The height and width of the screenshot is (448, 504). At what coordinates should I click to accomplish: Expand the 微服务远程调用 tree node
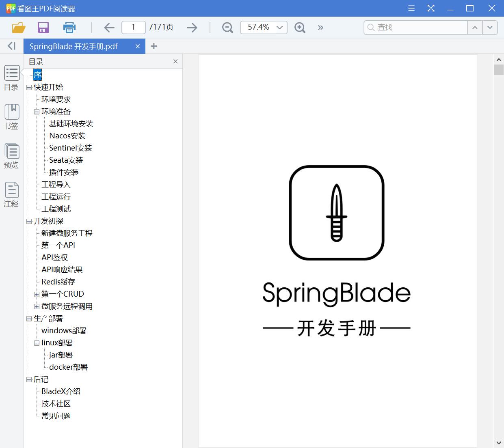click(x=37, y=306)
